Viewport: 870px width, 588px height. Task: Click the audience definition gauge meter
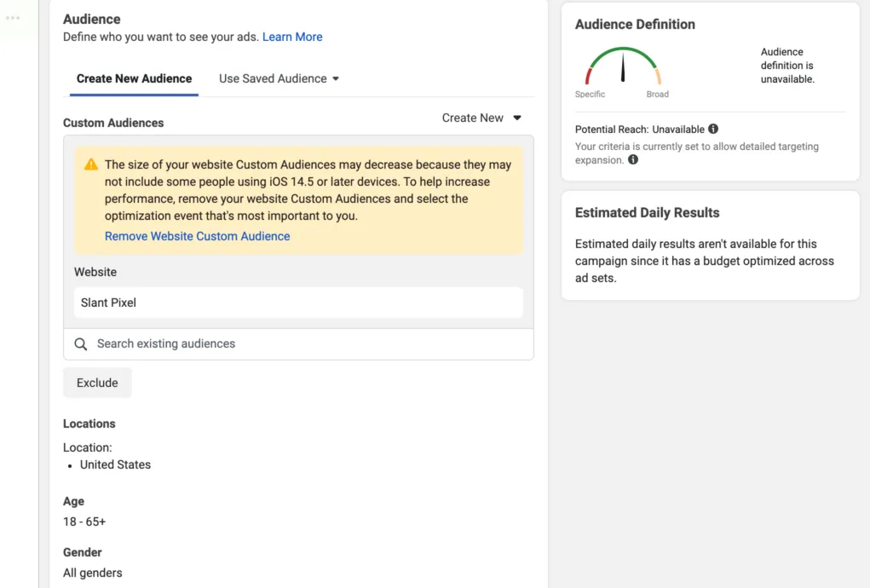click(x=623, y=66)
